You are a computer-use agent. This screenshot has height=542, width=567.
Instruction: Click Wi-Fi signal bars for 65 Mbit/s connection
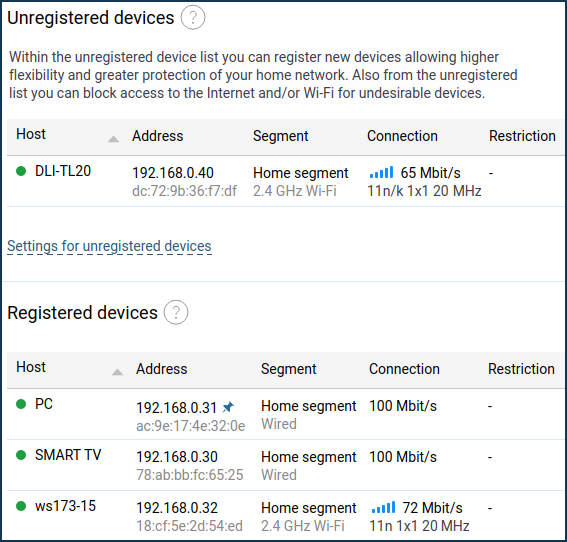click(381, 172)
